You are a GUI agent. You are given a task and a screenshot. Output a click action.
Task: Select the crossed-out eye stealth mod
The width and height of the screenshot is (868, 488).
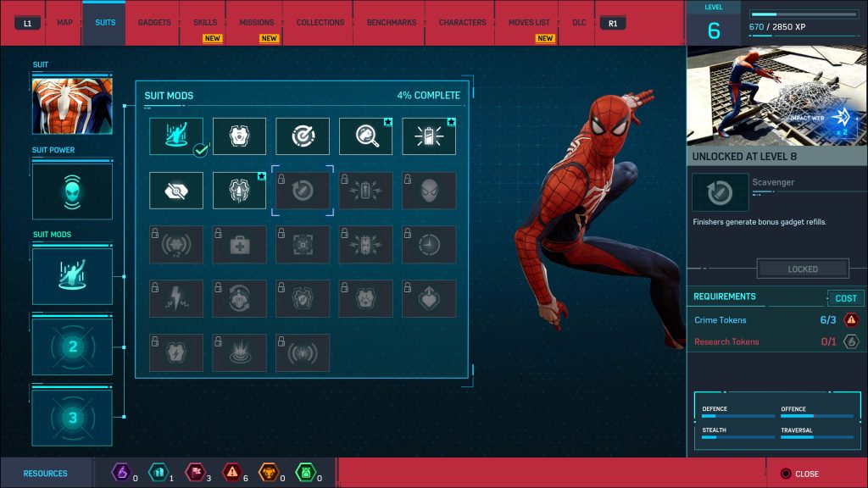(176, 191)
